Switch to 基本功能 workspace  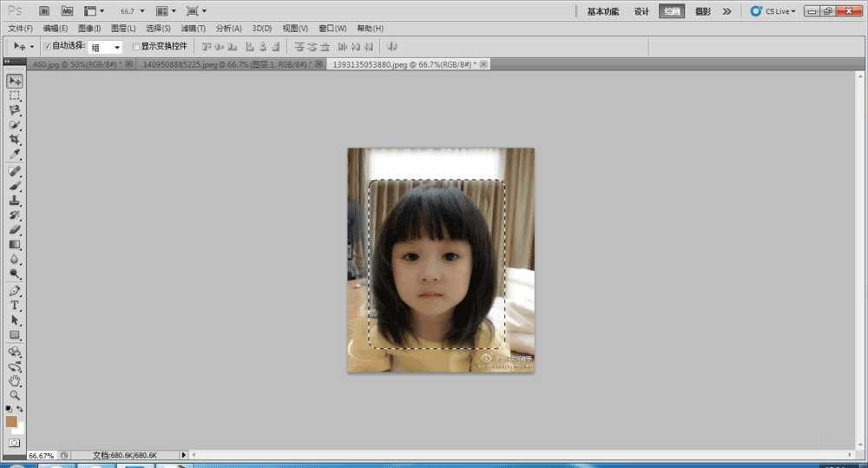[602, 11]
